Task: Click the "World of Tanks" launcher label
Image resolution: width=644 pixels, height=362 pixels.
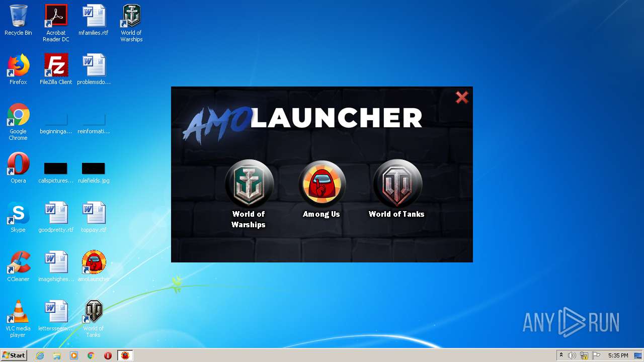Action: [396, 214]
